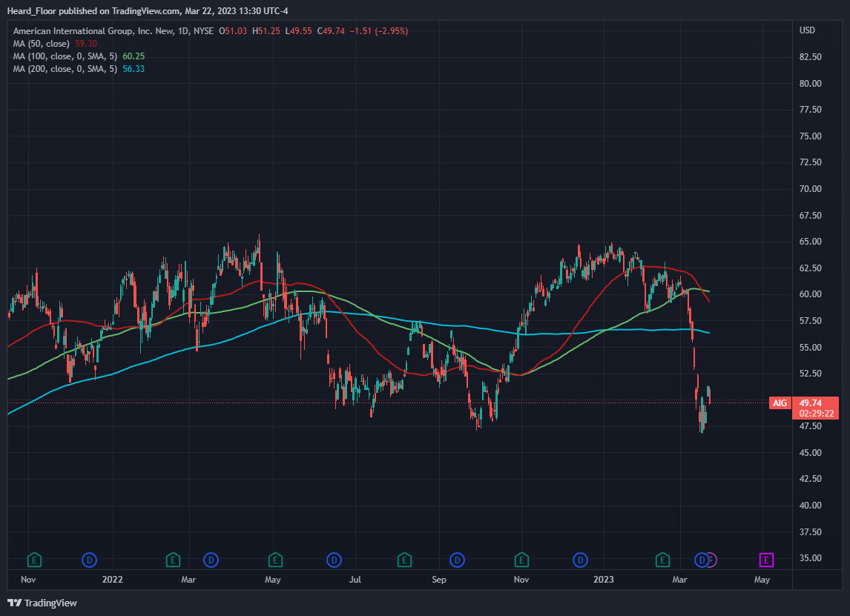This screenshot has width=850, height=616.
Task: Open the dividend marker just right of Mar 2022
Action: [x=211, y=560]
